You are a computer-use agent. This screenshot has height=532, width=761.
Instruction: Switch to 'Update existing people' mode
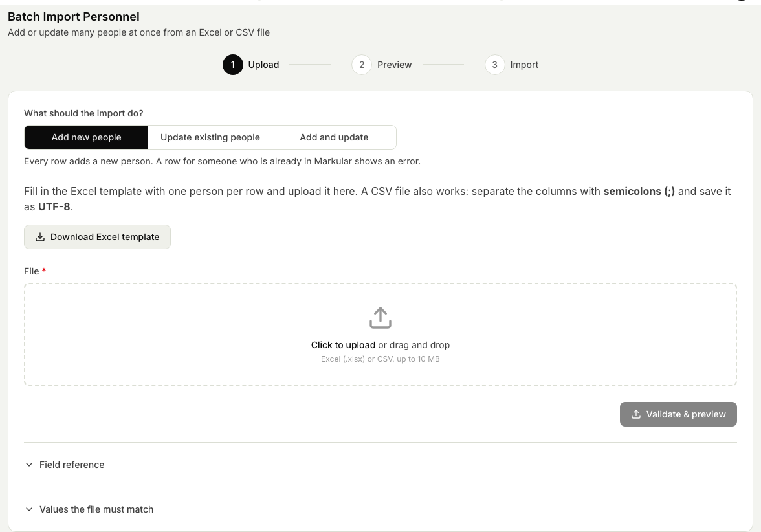210,137
